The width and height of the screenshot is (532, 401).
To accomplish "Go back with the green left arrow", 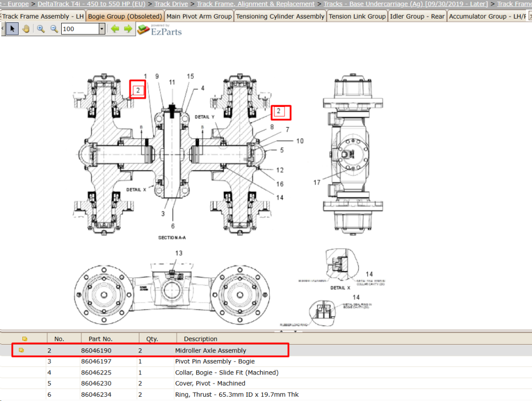I will point(115,29).
